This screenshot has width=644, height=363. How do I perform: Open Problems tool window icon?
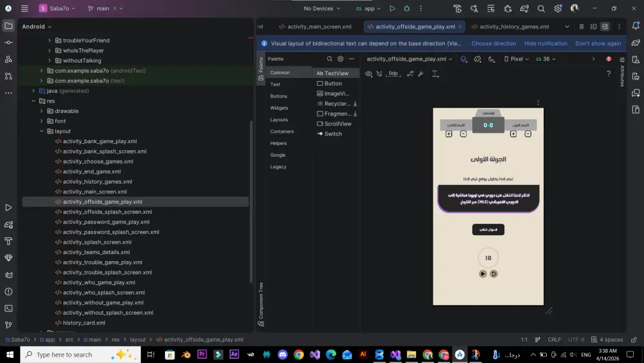click(x=8, y=291)
